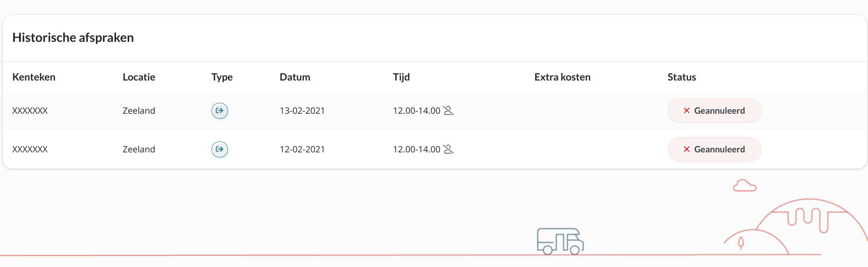Screen dimensions: 868x267
Task: Click the red X in second Geannuleerd badge
Action: pos(686,149)
